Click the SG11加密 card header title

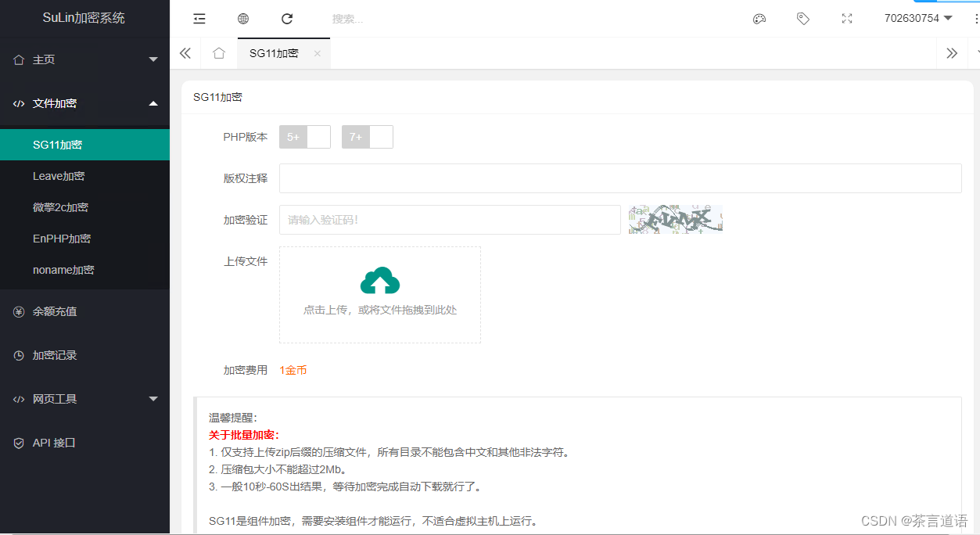tap(217, 97)
